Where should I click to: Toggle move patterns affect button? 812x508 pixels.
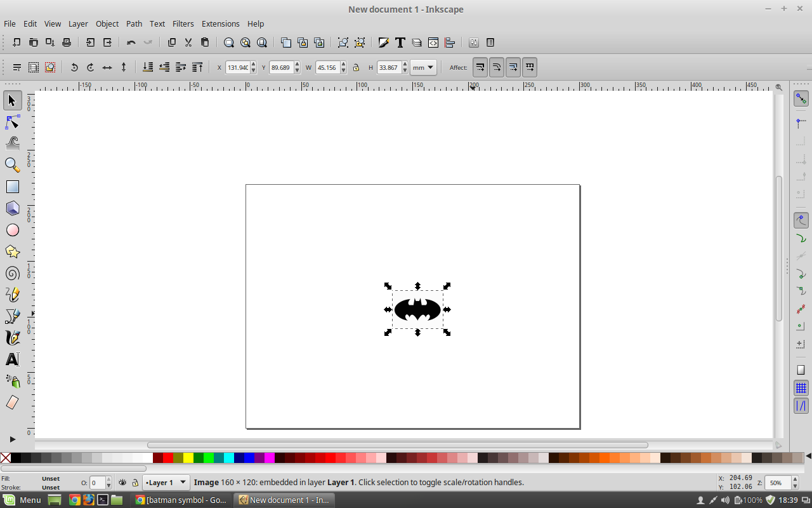[x=530, y=67]
